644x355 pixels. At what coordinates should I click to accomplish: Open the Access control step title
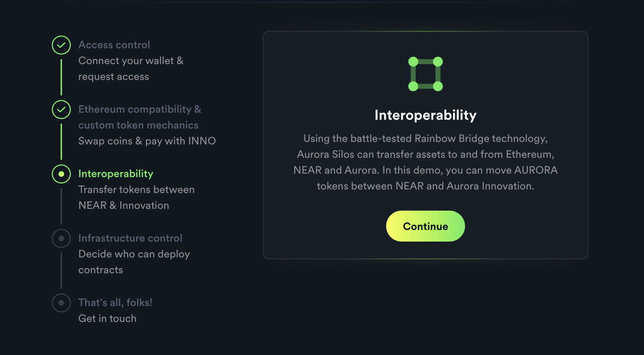pyautogui.click(x=114, y=45)
